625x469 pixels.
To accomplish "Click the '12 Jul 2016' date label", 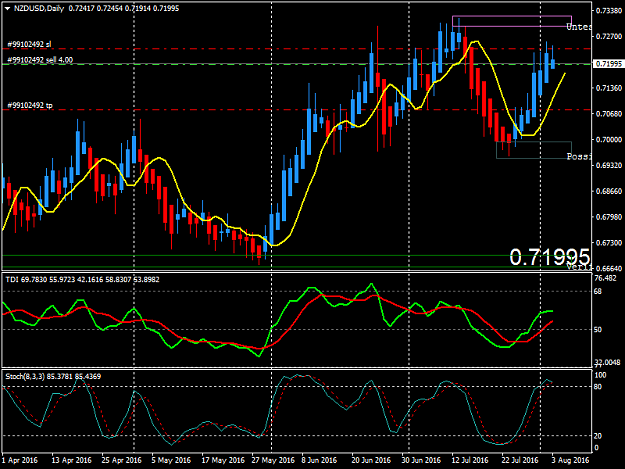I will [x=470, y=460].
